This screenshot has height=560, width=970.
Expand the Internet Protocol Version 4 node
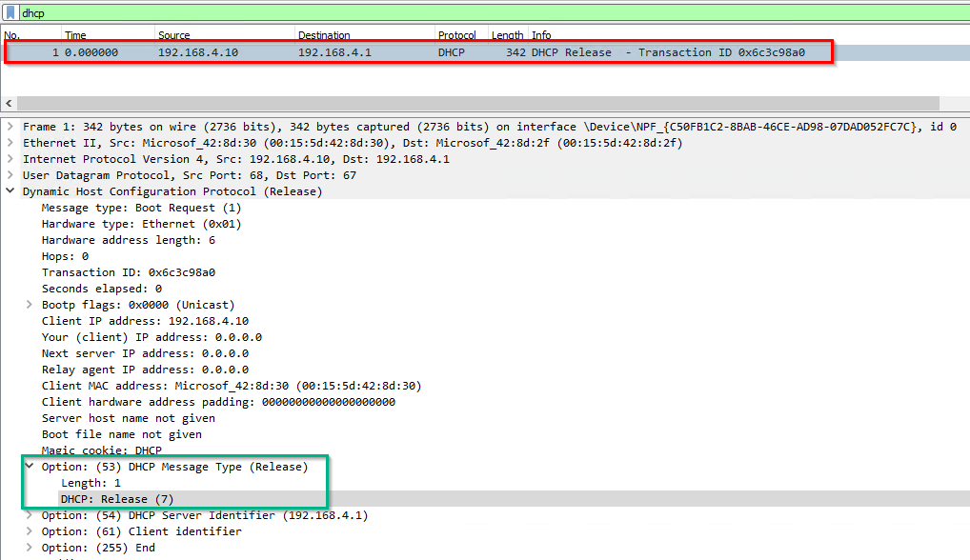click(x=10, y=159)
